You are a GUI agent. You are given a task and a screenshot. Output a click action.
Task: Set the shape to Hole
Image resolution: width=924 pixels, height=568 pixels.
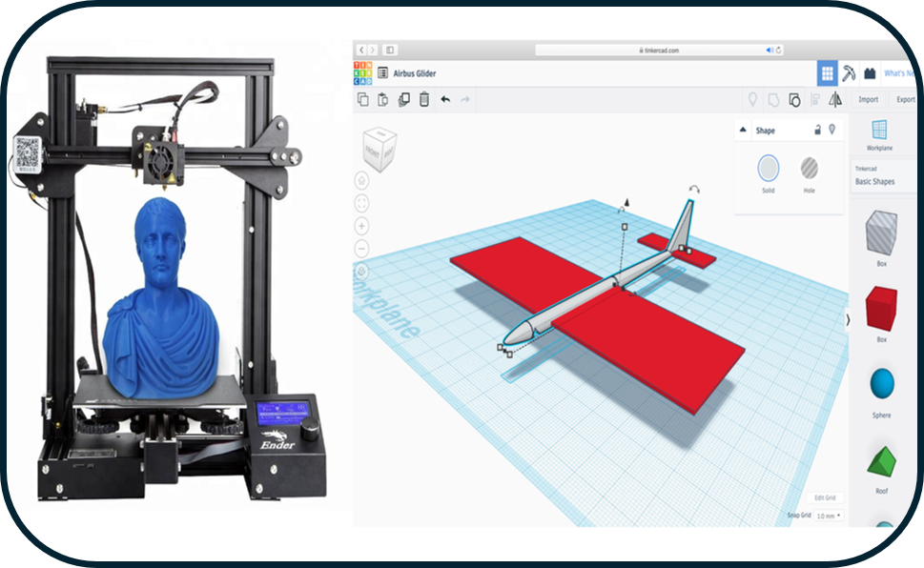coord(809,169)
